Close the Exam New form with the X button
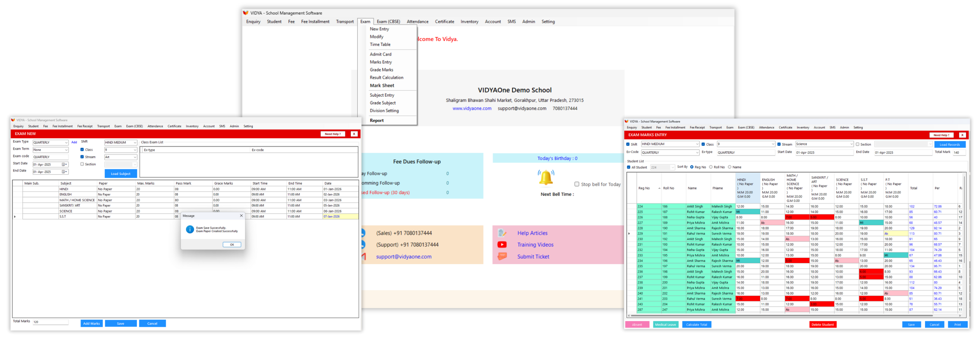This screenshot has width=980, height=337. coord(354,134)
